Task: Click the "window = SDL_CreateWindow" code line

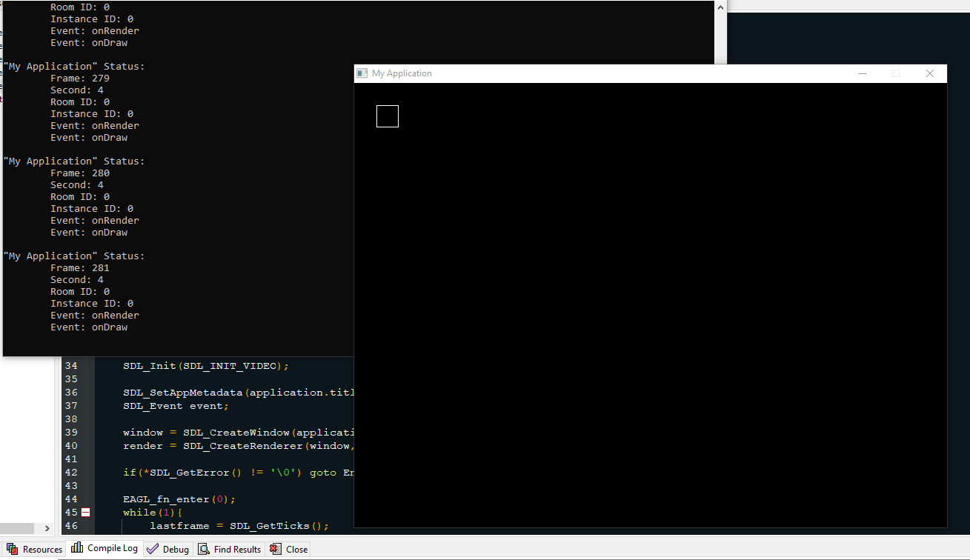Action: (x=239, y=433)
